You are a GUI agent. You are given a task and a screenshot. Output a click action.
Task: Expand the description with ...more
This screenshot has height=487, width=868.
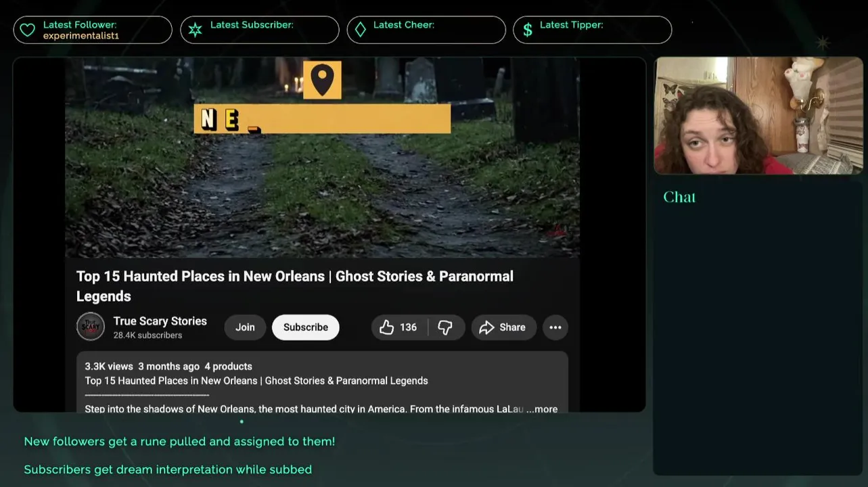coord(542,409)
